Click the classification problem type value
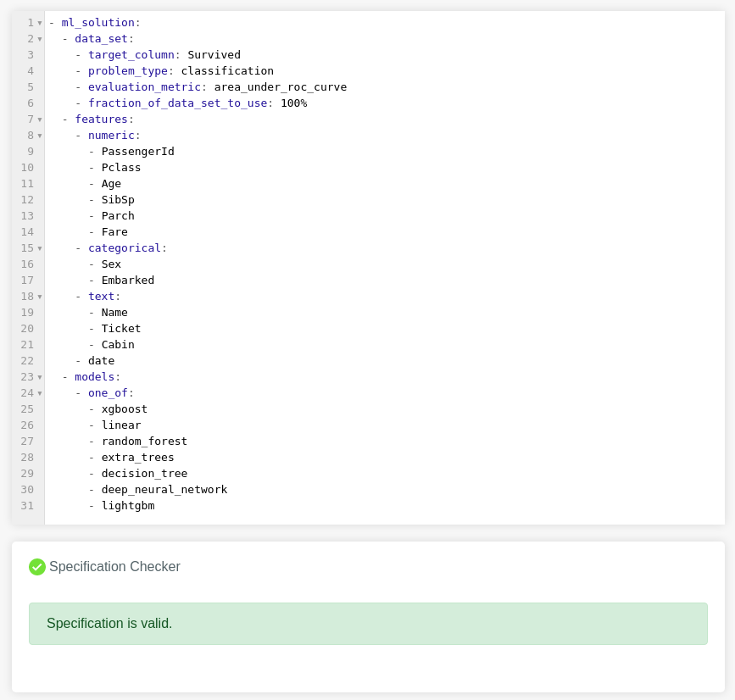The height and width of the screenshot is (700, 735). [227, 70]
